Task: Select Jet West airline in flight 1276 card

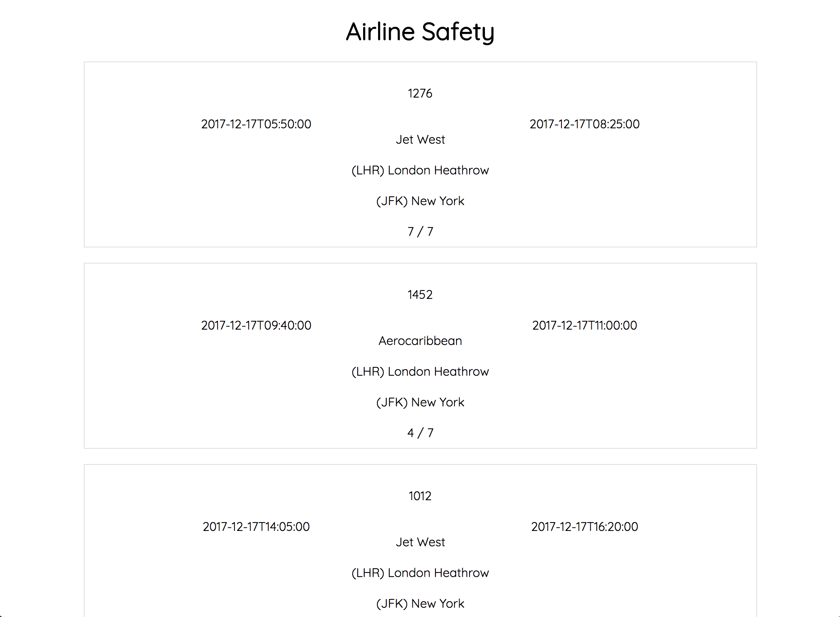Action: point(420,139)
